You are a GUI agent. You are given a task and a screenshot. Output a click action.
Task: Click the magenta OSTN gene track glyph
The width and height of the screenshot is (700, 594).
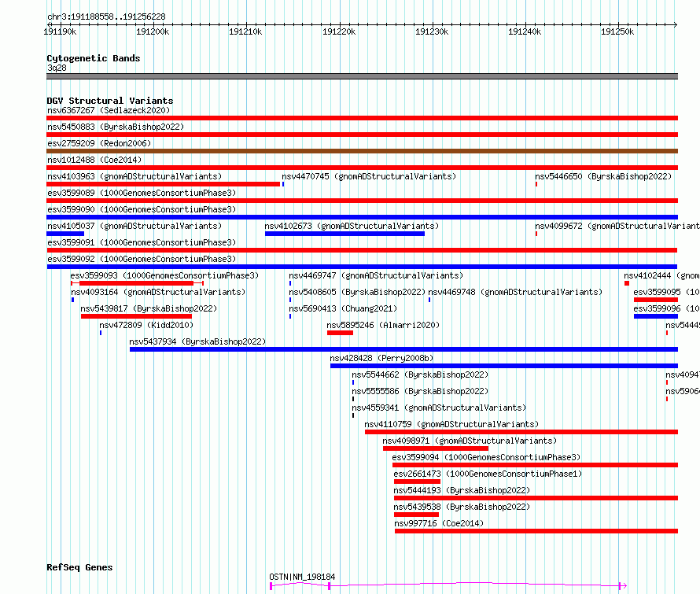point(448,585)
